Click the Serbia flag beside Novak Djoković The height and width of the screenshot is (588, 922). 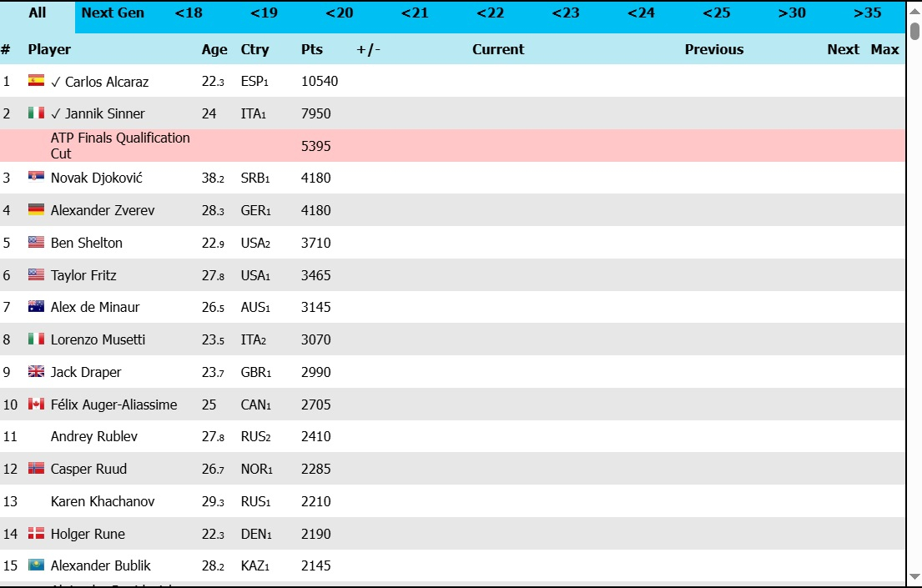pos(36,178)
